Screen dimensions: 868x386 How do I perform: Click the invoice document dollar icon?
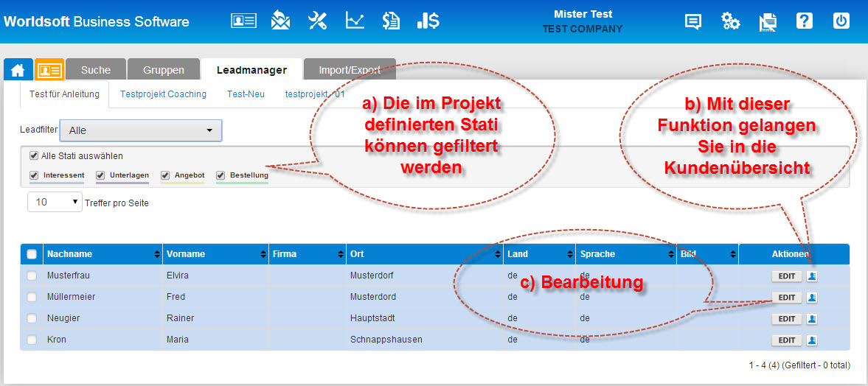(391, 21)
